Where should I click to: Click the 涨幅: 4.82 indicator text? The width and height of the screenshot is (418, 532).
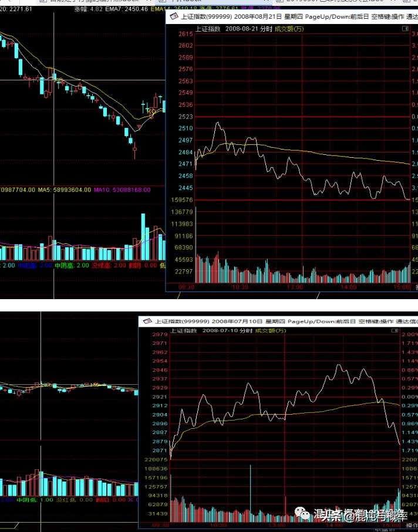pos(88,9)
